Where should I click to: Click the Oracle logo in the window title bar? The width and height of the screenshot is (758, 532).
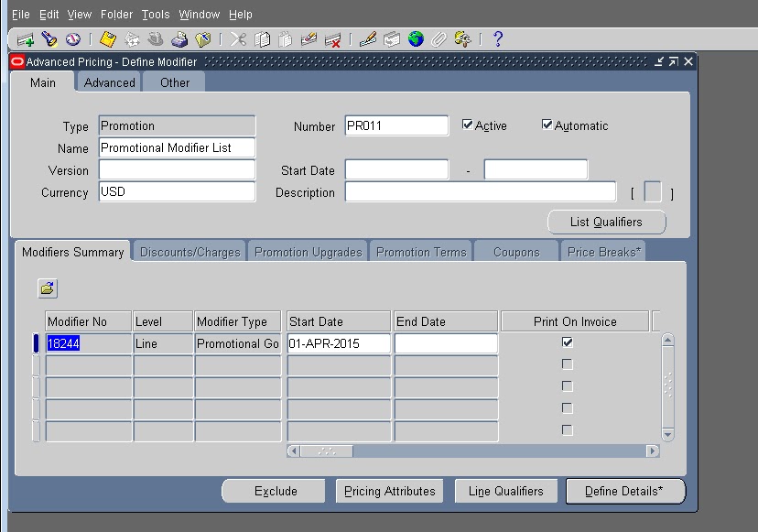(17, 62)
